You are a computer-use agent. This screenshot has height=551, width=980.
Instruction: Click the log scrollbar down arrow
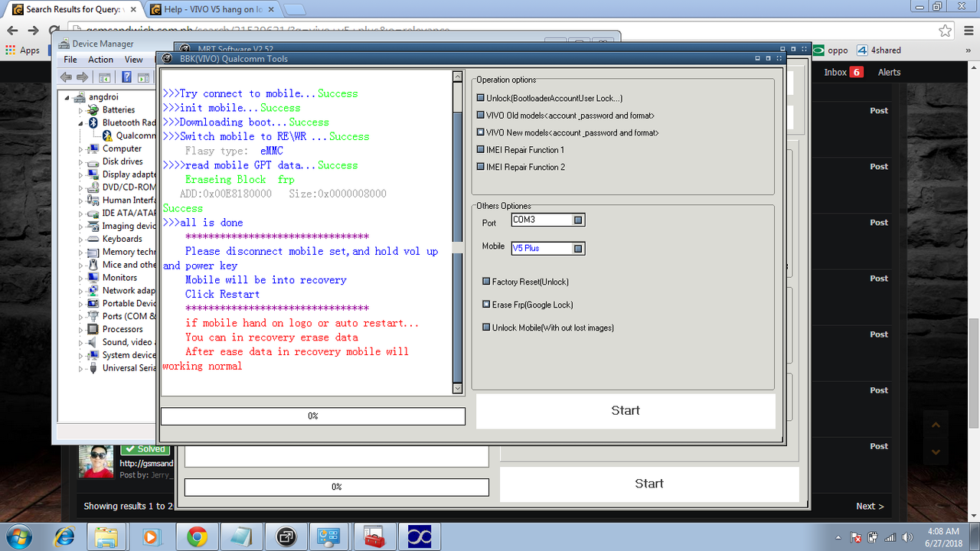pos(458,389)
